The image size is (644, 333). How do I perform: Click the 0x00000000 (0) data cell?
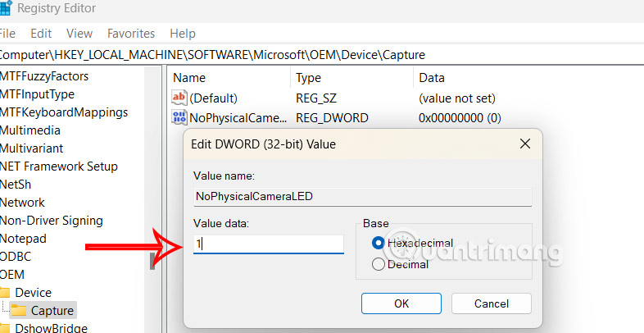tap(460, 117)
